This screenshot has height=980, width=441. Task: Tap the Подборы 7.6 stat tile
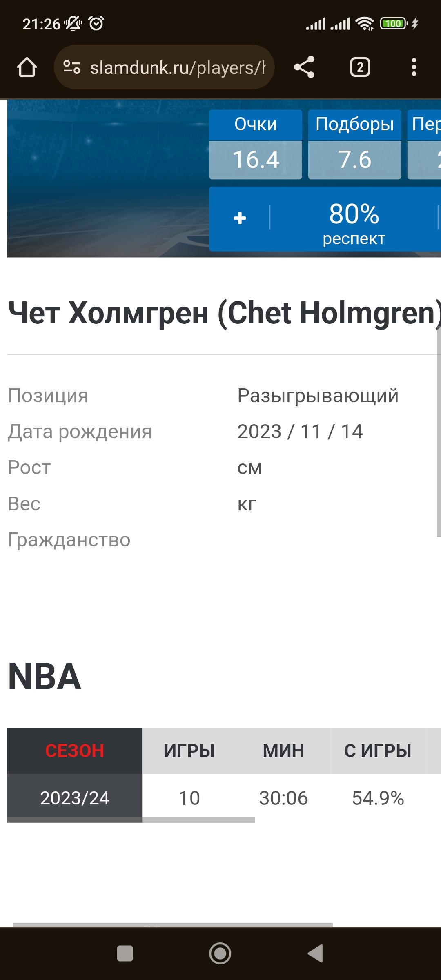click(354, 145)
